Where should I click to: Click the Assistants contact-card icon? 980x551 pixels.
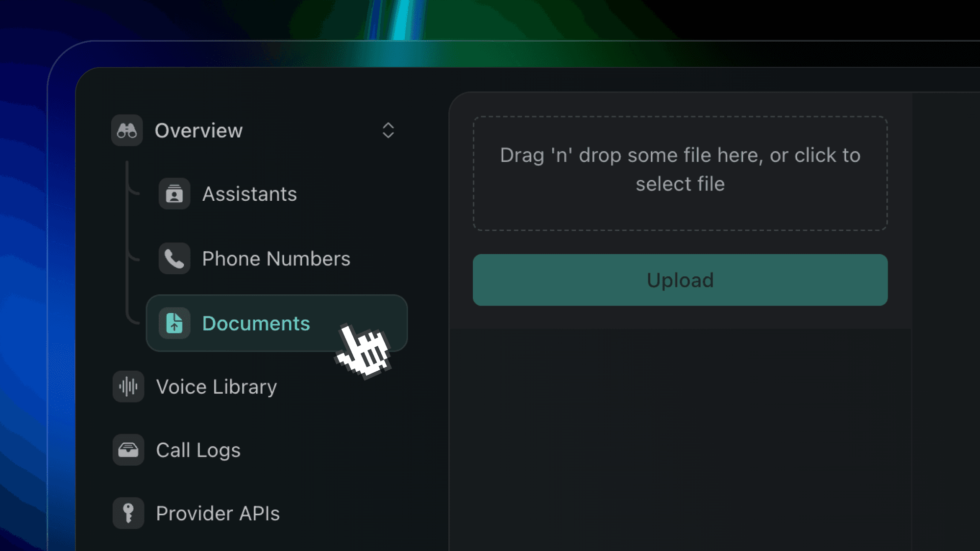tap(174, 194)
